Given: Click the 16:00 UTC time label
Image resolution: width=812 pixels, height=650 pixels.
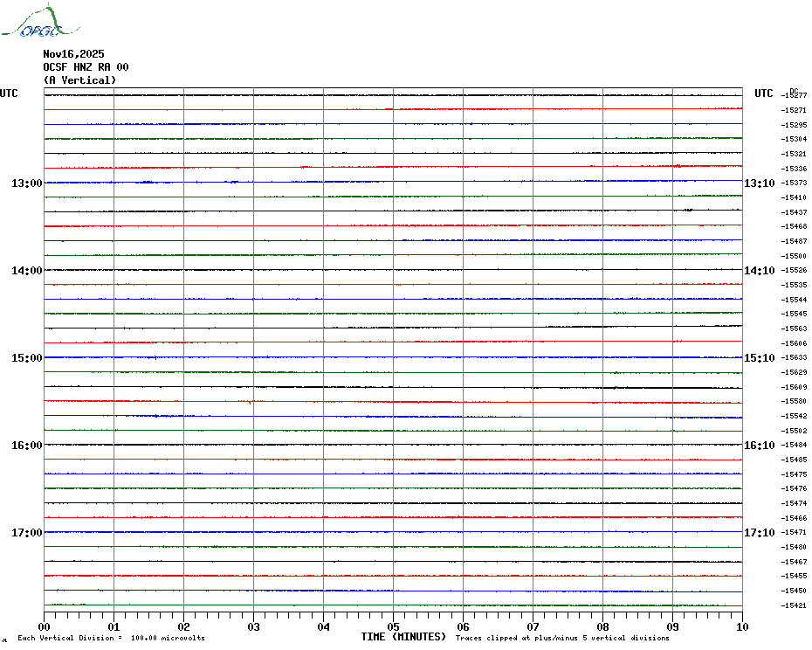Looking at the screenshot, I should pos(27,446).
